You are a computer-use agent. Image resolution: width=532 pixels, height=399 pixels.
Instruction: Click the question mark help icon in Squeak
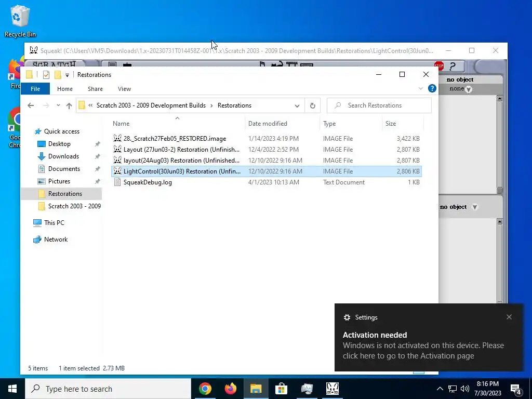[453, 66]
